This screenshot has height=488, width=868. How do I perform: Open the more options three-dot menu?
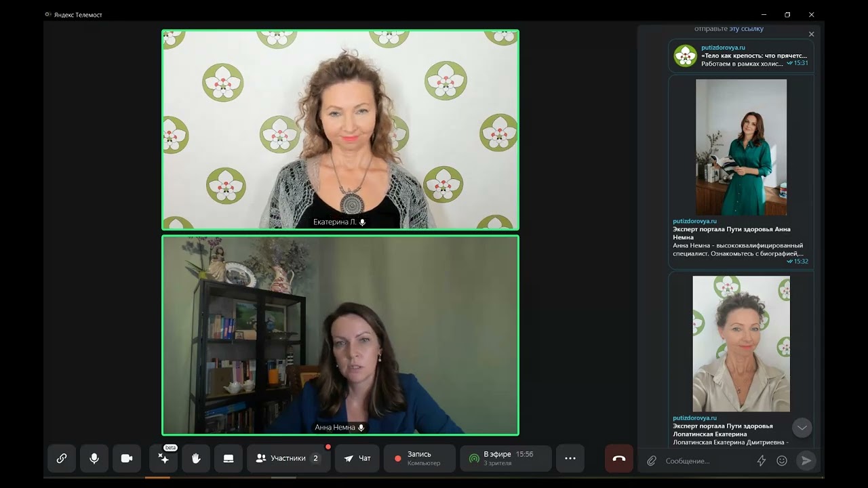(570, 458)
